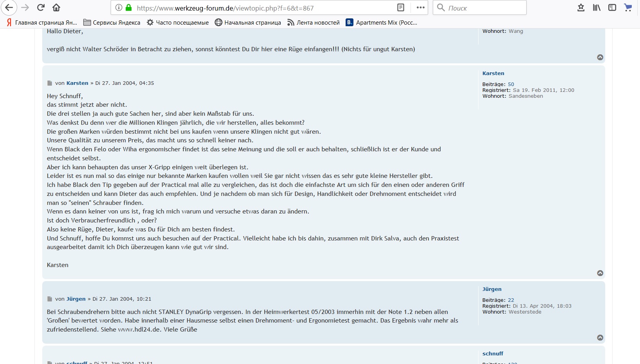View Karsten's 50 posts link

click(x=511, y=84)
